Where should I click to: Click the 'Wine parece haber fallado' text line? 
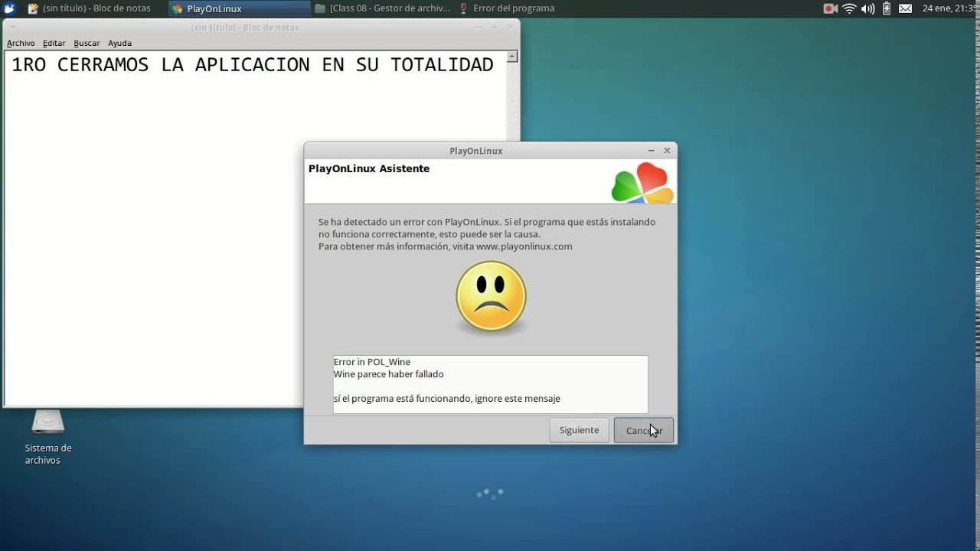[388, 374]
